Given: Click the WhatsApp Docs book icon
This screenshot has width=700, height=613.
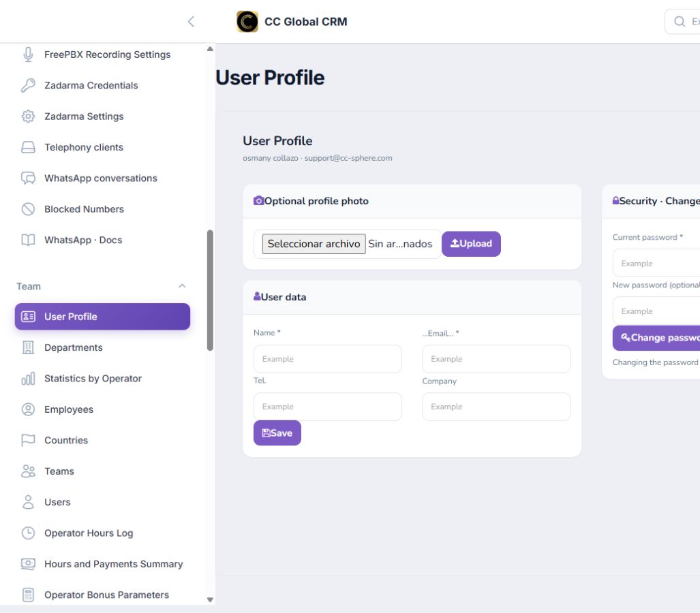Looking at the screenshot, I should (28, 240).
